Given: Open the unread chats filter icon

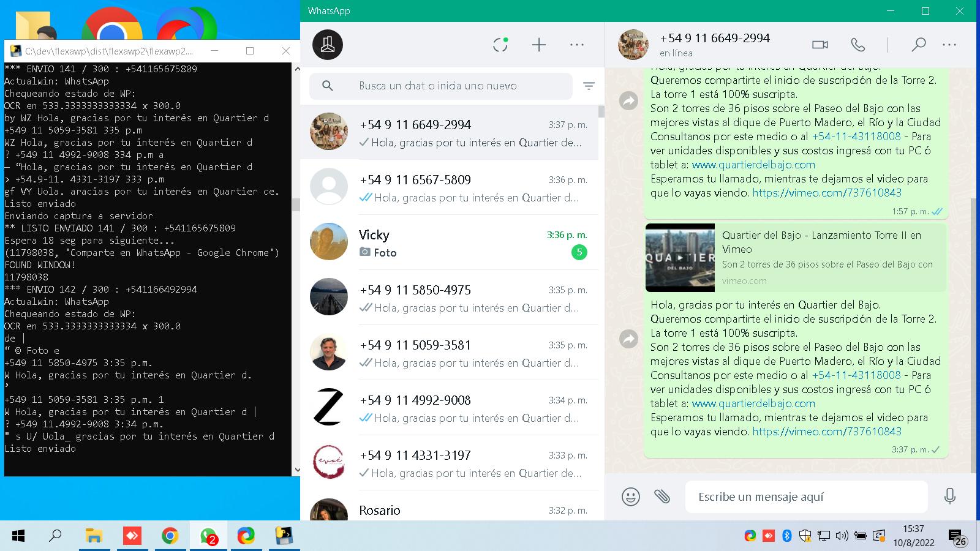Looking at the screenshot, I should coord(589,86).
